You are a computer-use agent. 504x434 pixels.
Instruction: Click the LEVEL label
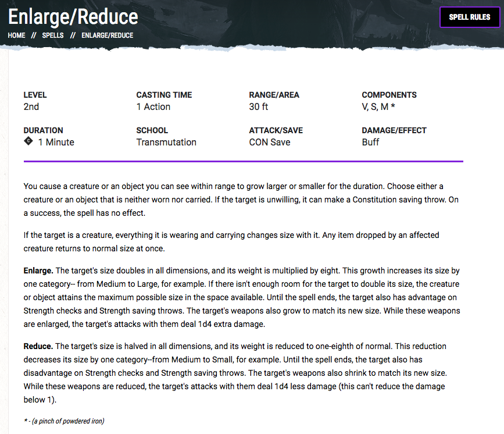[x=35, y=95]
